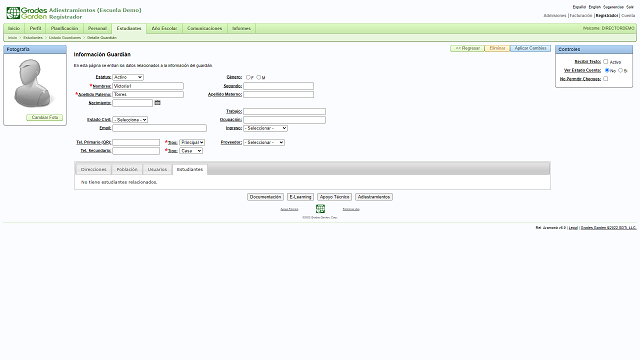
Task: Click the Apellido Materno input field
Action: click(x=278, y=94)
